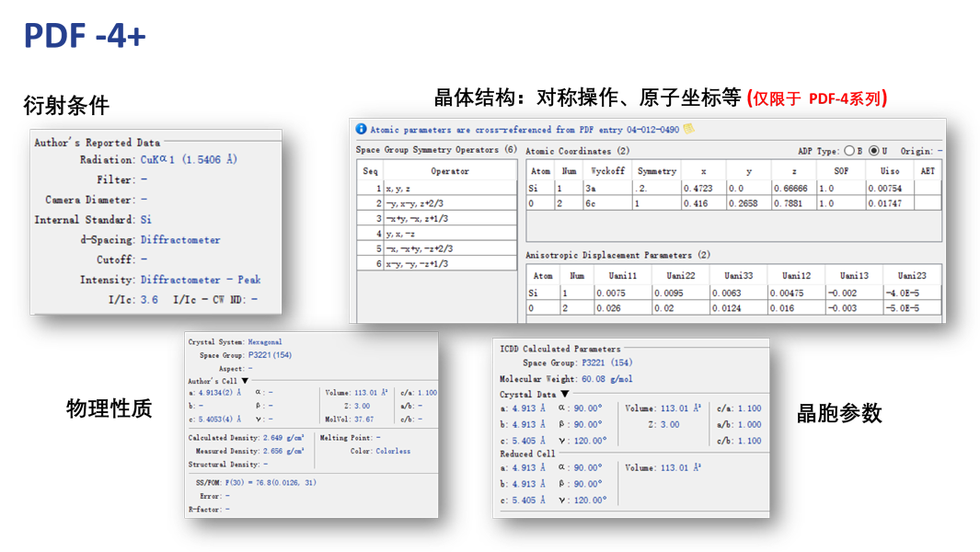Click ICDD Calculated Space Group 'P3221 (154)'

pyautogui.click(x=607, y=362)
